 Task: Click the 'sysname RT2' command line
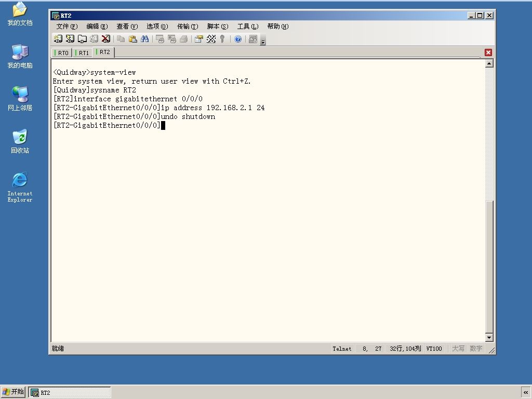click(x=95, y=90)
